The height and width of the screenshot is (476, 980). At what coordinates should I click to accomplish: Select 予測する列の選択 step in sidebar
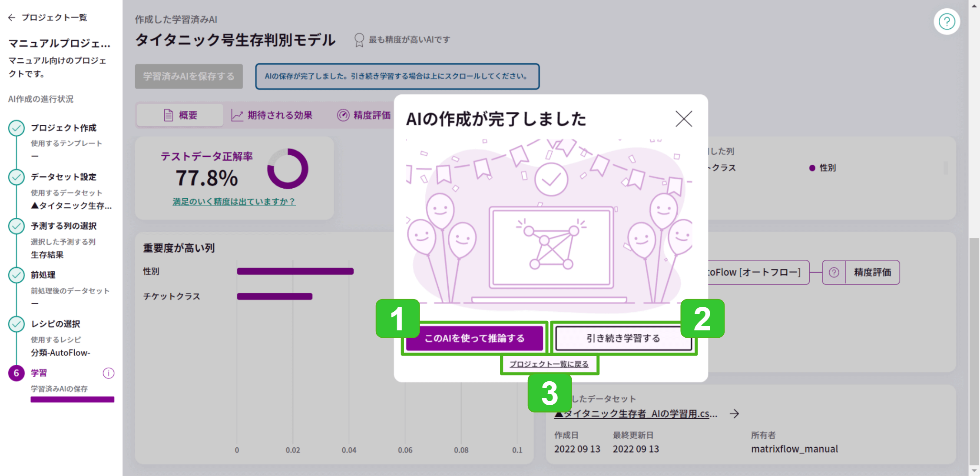[x=63, y=226]
